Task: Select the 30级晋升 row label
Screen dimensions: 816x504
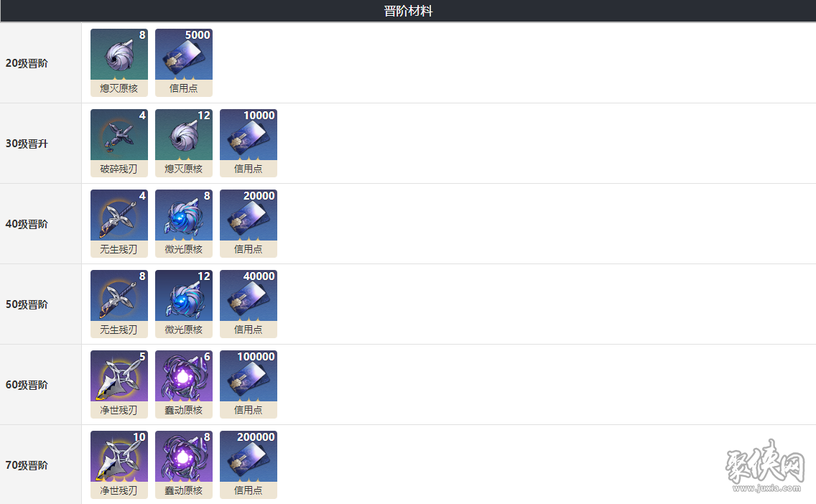Action: (27, 144)
